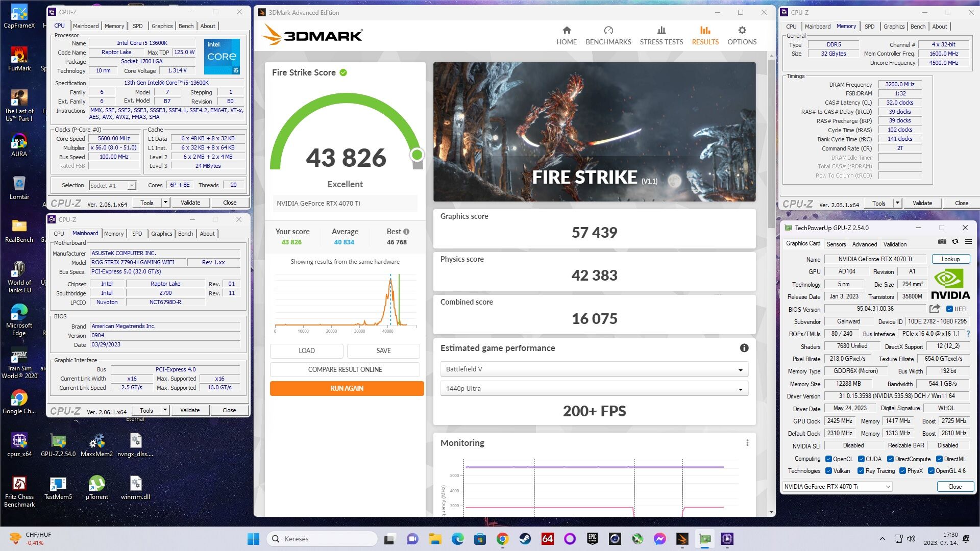Open the 3DMark OPTIONS gear

pos(742,36)
